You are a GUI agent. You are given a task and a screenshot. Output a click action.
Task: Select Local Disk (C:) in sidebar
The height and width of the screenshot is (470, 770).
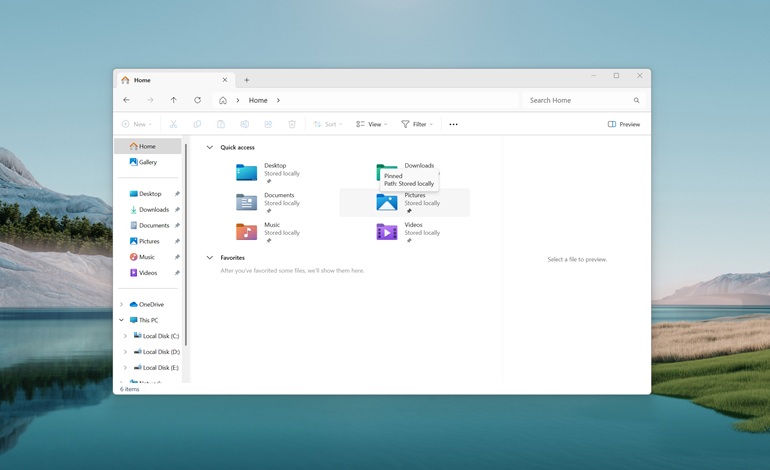(x=160, y=336)
